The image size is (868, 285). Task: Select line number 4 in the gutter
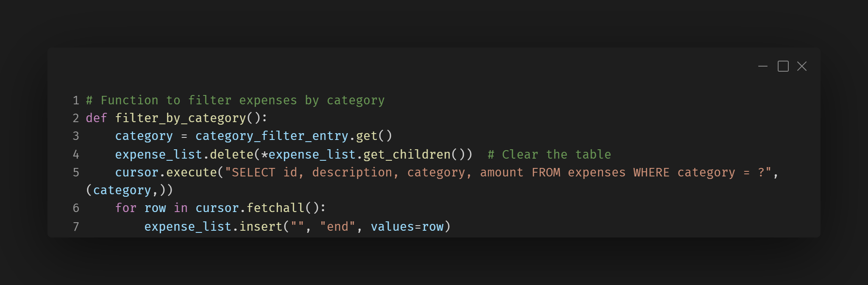(x=76, y=155)
